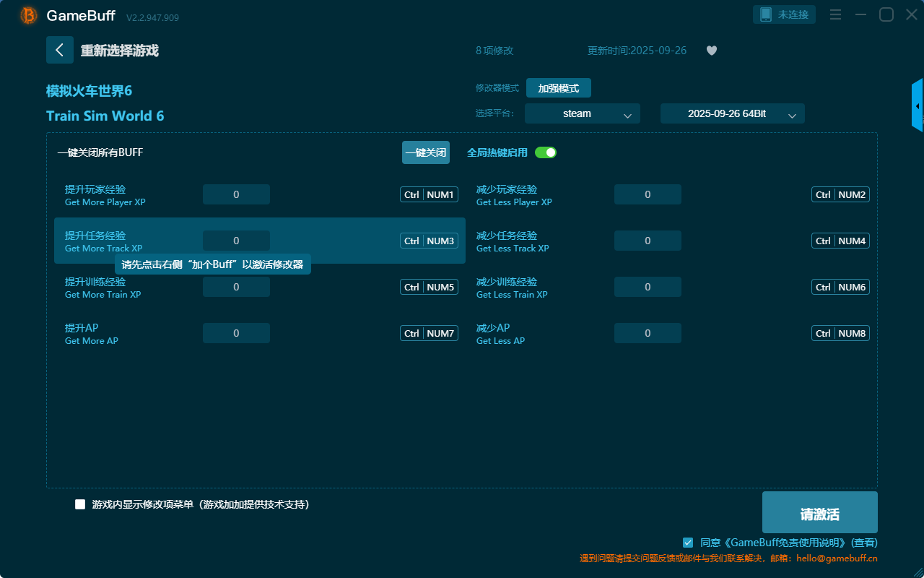Open the disclaimer view link
Viewport: 924px width, 578px height.
pos(864,543)
